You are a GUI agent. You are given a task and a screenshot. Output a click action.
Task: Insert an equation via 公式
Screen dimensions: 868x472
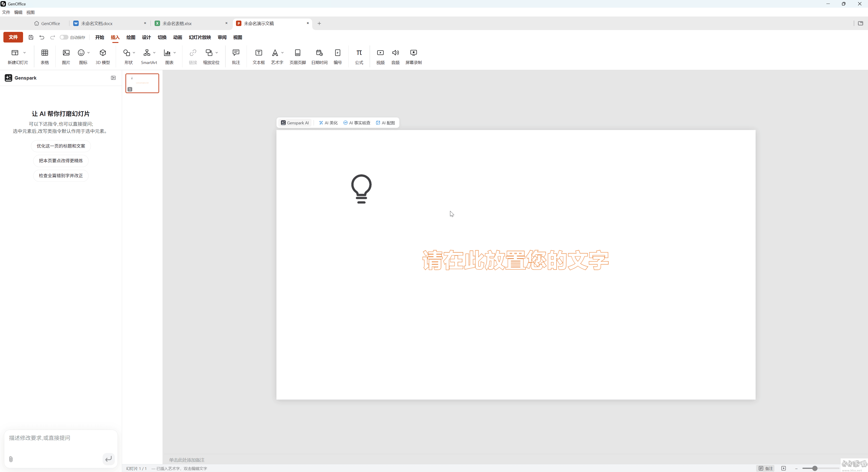(359, 57)
